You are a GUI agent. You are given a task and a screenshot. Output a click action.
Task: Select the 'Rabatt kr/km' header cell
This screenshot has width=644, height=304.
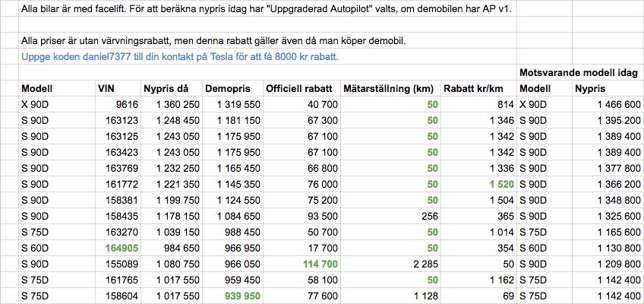tap(478, 89)
